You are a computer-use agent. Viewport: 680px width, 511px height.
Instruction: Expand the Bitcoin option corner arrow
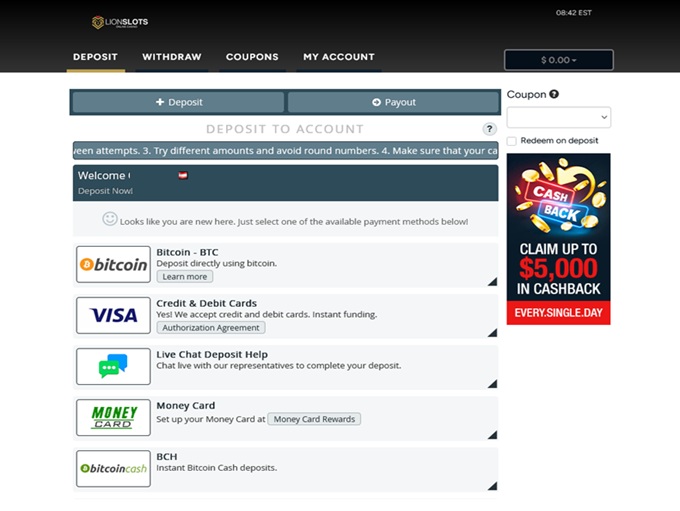[492, 282]
